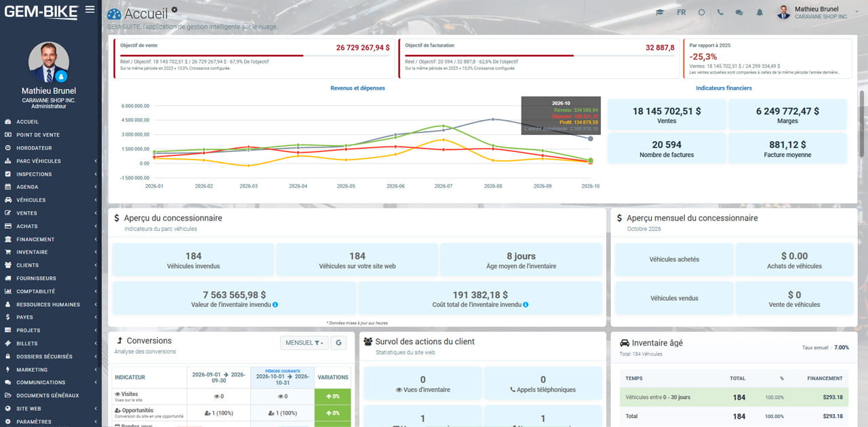Click the Site Web globe icon
Screen dimensions: 868x427
[x=7, y=409]
